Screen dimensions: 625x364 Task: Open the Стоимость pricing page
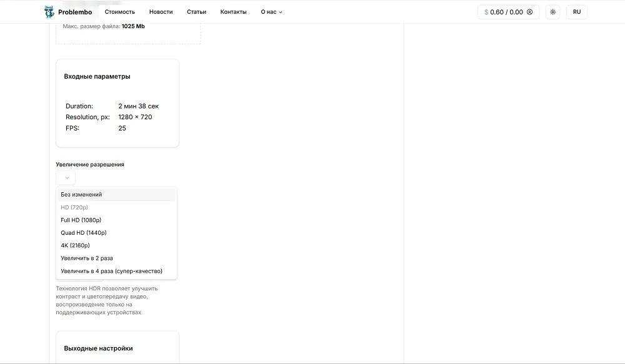(119, 12)
